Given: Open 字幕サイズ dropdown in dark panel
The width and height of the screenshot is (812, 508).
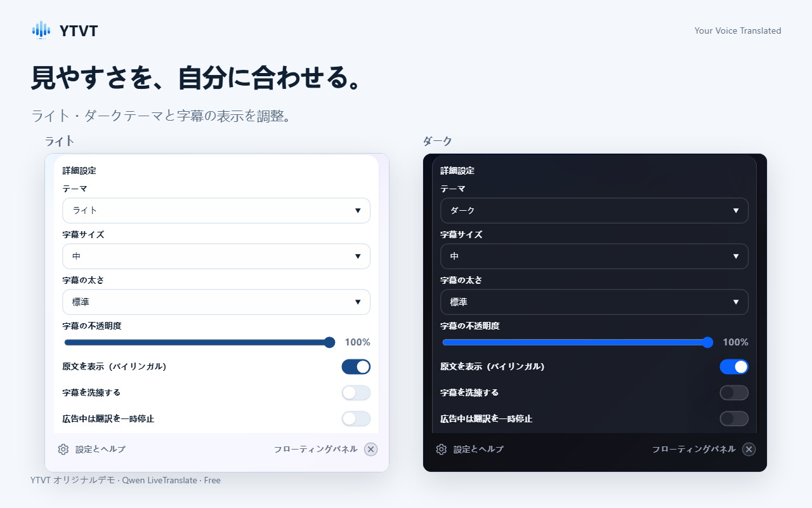Looking at the screenshot, I should tap(594, 256).
